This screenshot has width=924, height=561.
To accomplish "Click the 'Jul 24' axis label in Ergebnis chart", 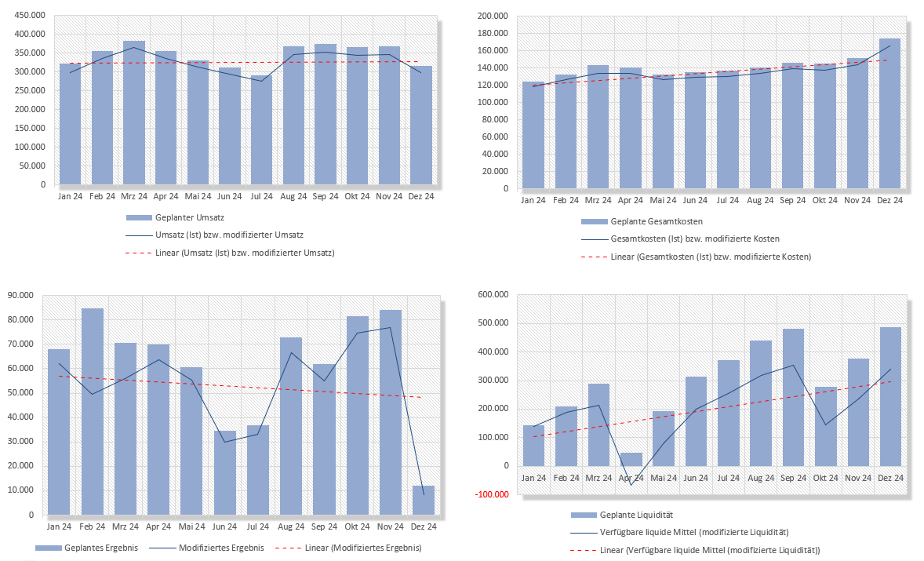I will point(257,526).
